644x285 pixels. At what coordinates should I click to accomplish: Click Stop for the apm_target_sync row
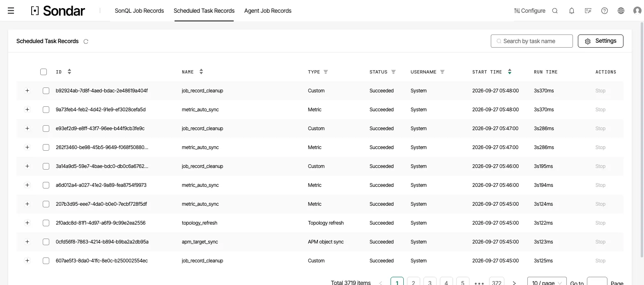click(600, 242)
